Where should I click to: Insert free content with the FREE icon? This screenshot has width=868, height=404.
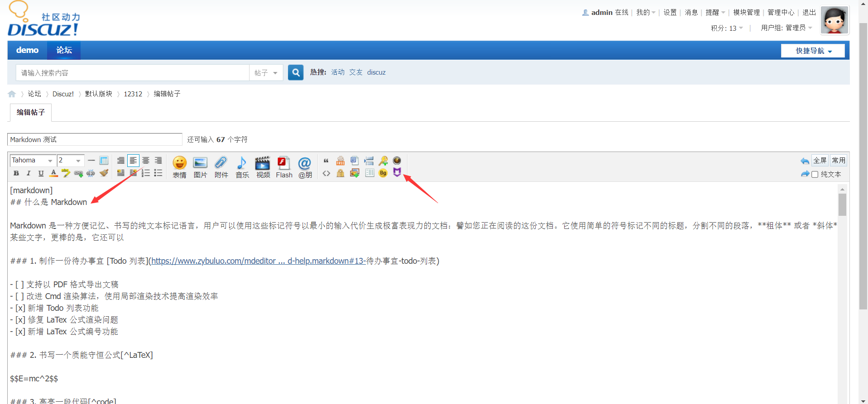click(340, 161)
